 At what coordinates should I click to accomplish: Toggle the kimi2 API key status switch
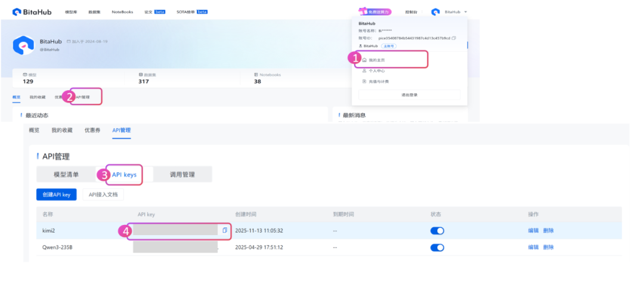click(x=437, y=231)
